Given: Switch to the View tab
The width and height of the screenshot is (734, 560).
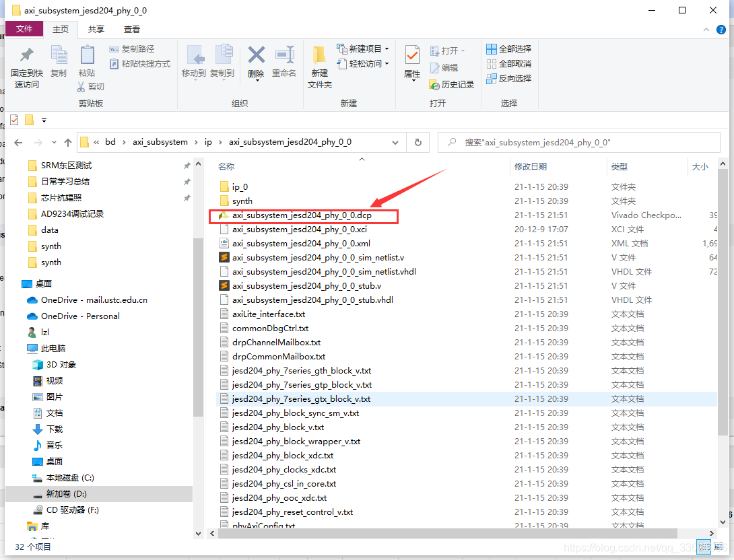Looking at the screenshot, I should tap(131, 29).
